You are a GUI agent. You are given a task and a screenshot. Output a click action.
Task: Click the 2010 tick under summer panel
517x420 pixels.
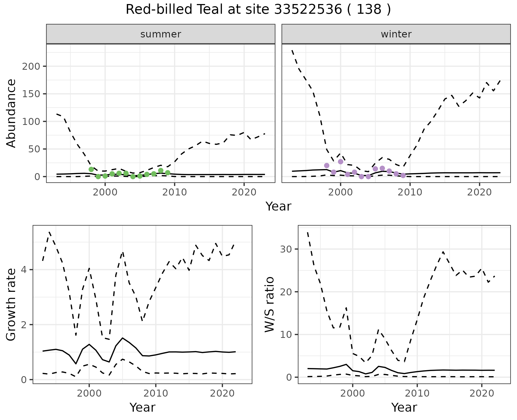pyautogui.click(x=174, y=192)
